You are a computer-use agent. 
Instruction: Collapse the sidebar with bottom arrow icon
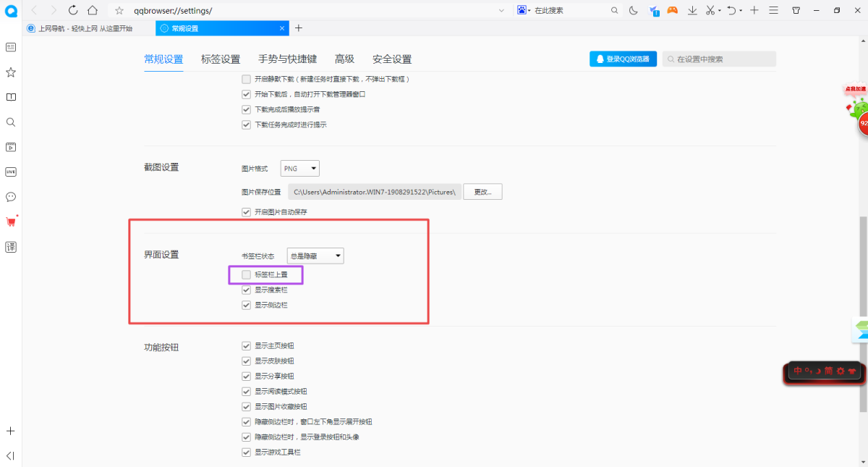click(11, 455)
